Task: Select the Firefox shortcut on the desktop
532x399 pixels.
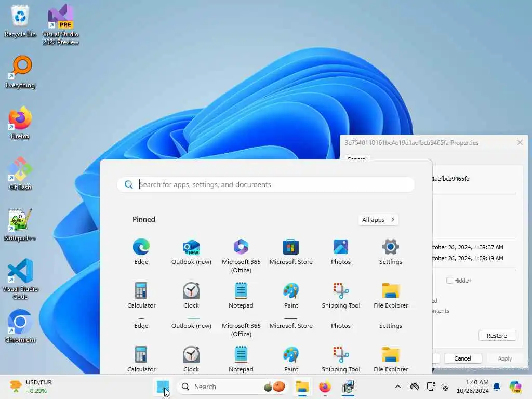Action: coord(20,123)
